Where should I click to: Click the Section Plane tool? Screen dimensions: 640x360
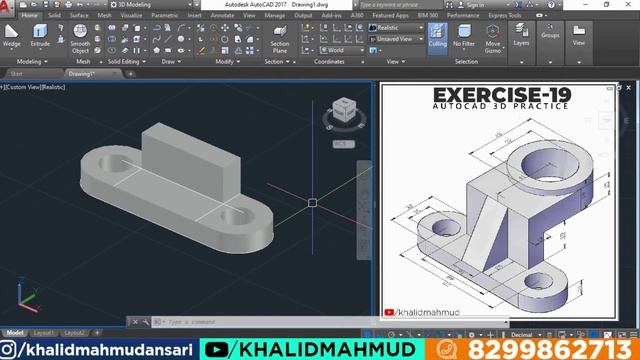click(280, 39)
